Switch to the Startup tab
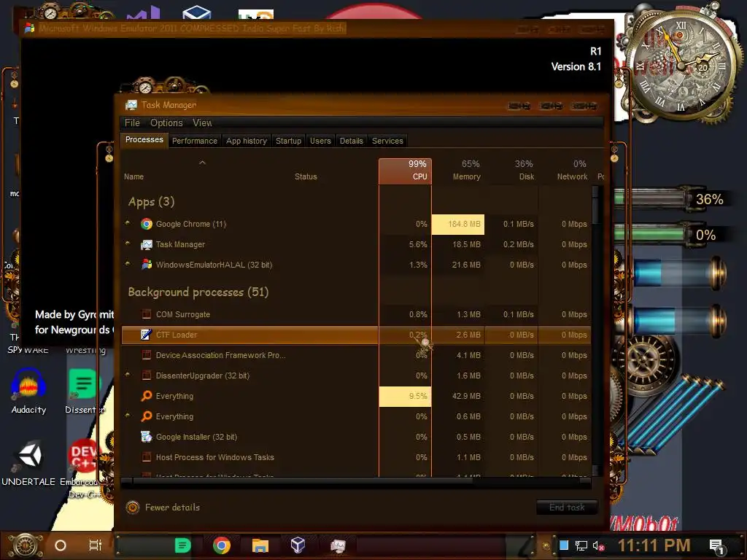747x560 pixels. (288, 141)
